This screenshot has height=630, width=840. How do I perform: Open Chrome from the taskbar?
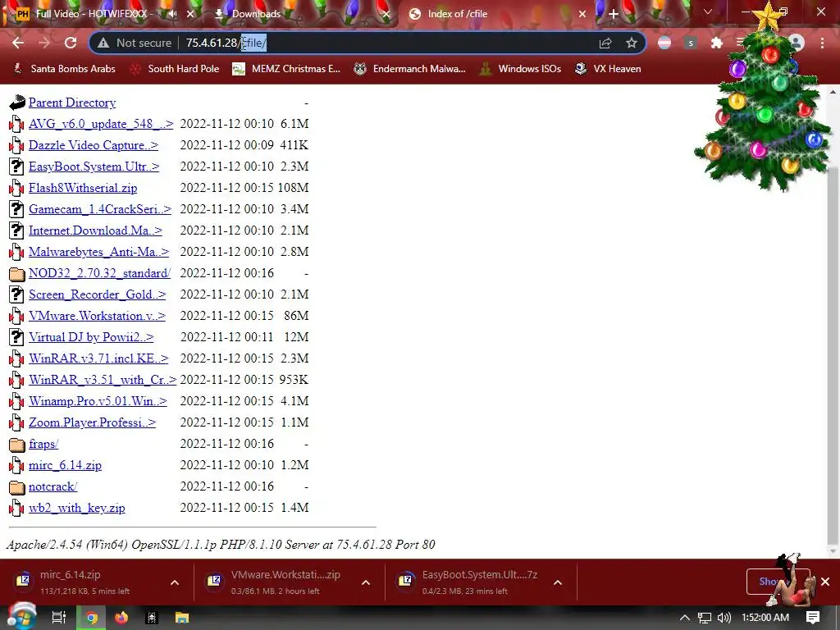(x=92, y=618)
